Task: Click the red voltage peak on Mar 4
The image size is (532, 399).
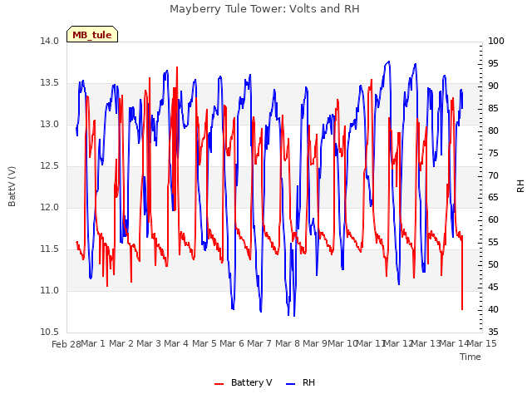Action: click(x=177, y=67)
